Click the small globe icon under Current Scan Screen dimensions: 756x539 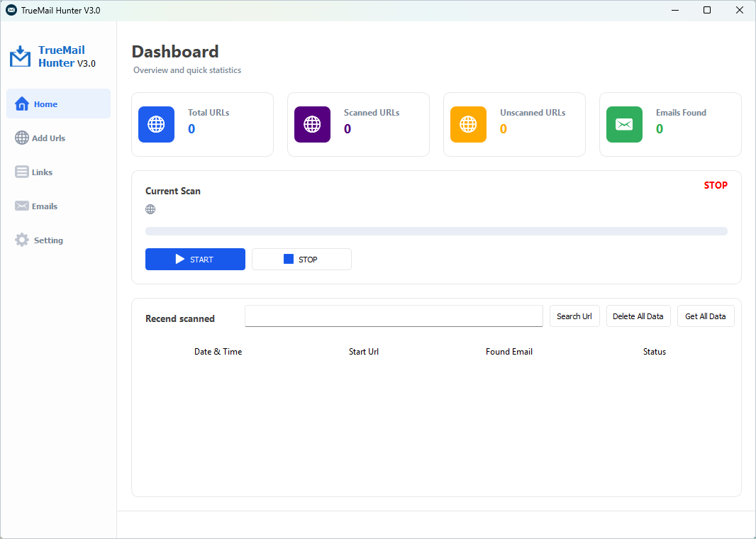pyautogui.click(x=150, y=209)
